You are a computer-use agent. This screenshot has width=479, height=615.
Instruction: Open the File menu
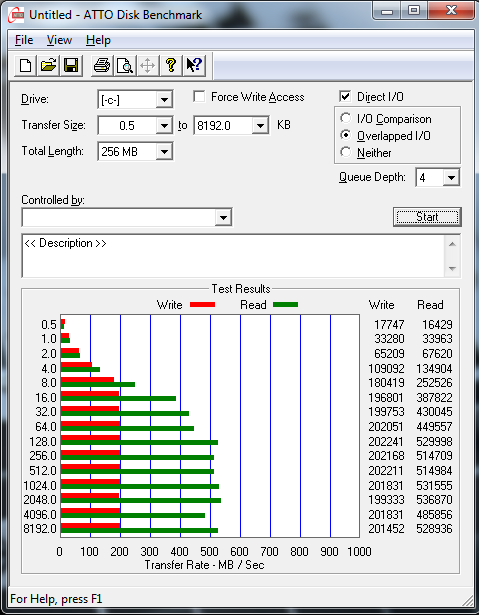[24, 40]
